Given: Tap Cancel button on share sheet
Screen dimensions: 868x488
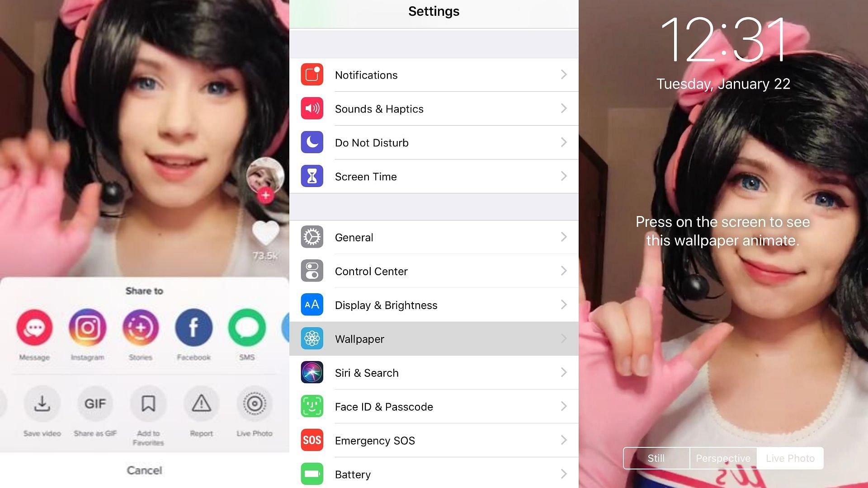Looking at the screenshot, I should (144, 470).
